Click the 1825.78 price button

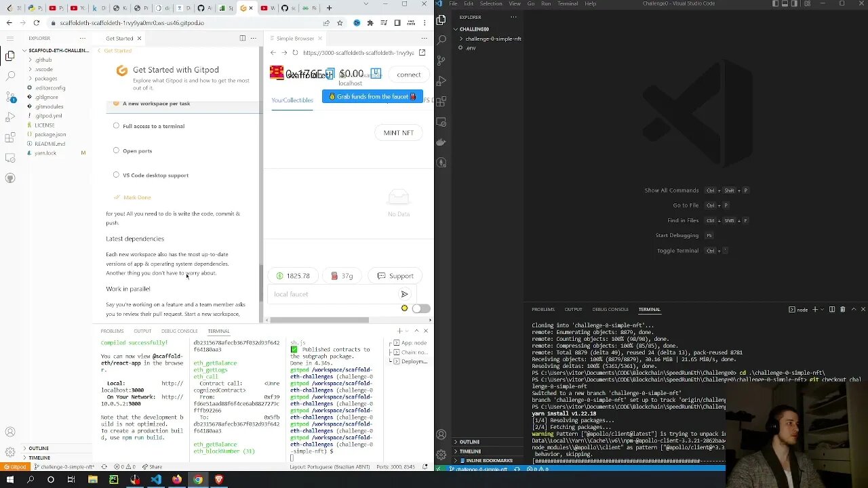click(293, 276)
